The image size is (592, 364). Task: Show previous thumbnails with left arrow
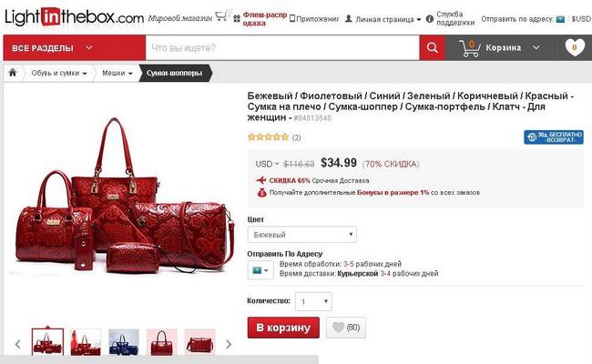[17, 344]
